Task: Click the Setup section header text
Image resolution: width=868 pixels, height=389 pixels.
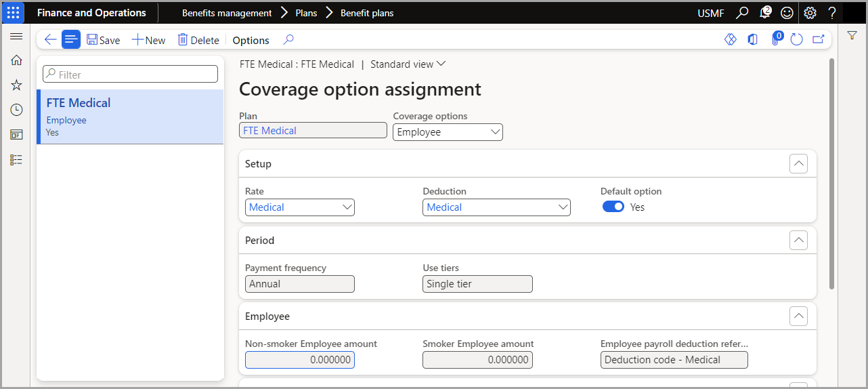Action: click(258, 163)
